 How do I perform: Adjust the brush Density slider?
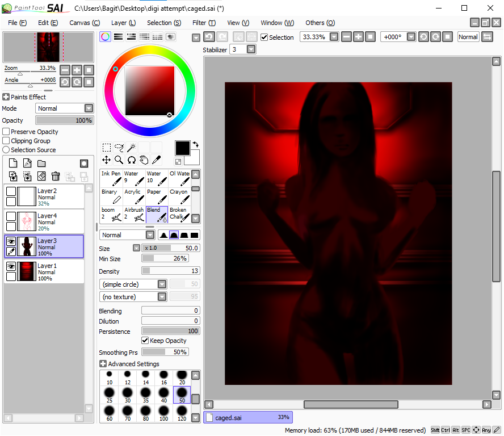pyautogui.click(x=171, y=271)
